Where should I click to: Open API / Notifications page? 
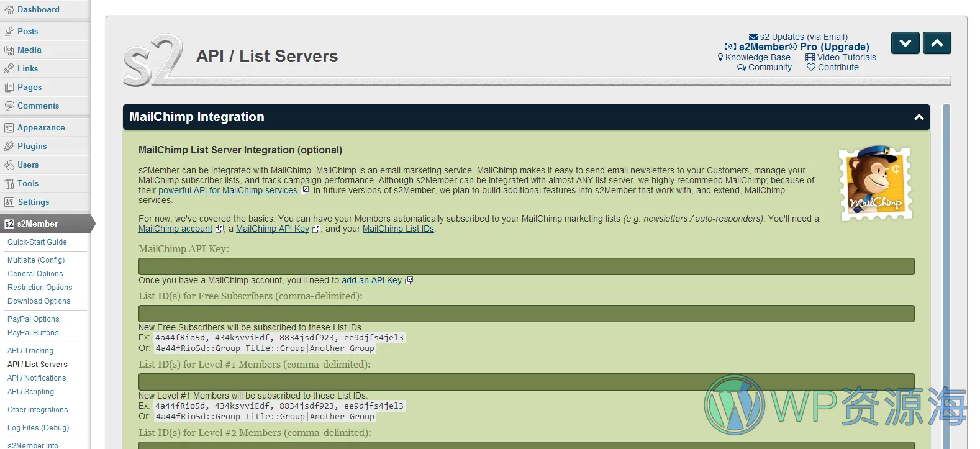37,378
